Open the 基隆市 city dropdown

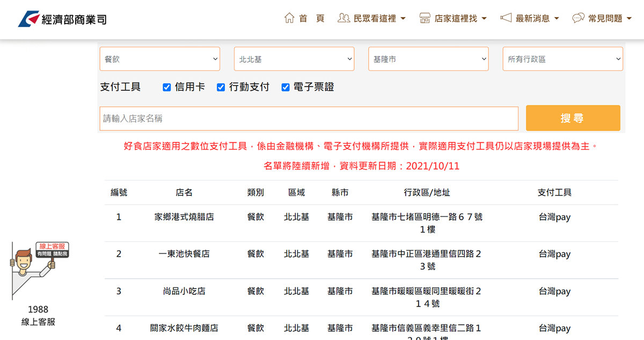428,59
